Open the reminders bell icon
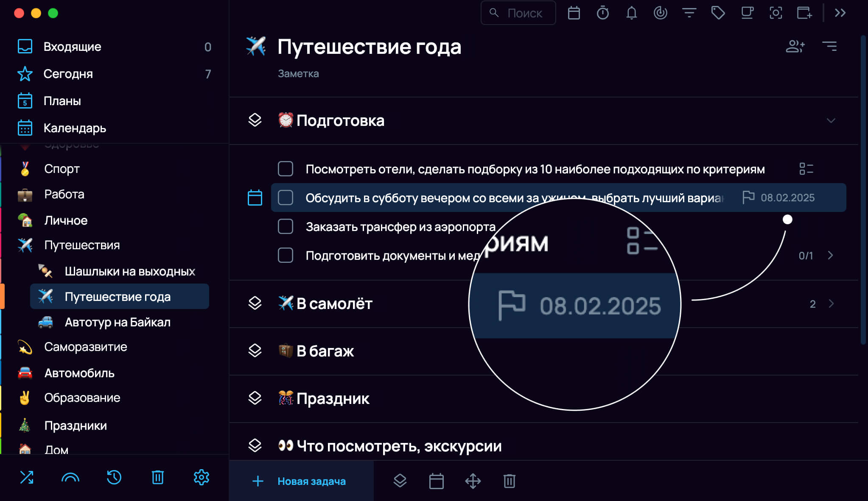The height and width of the screenshot is (501, 868). [631, 13]
